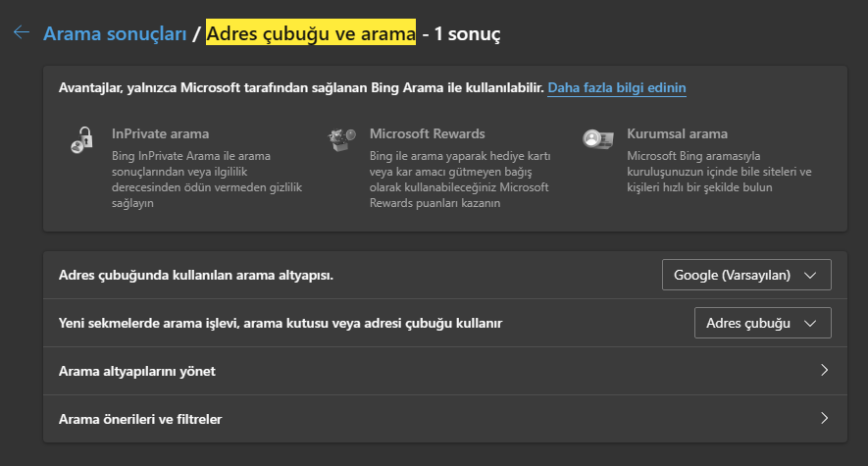
Task: Click the Kurumsal arama title text
Action: click(677, 133)
